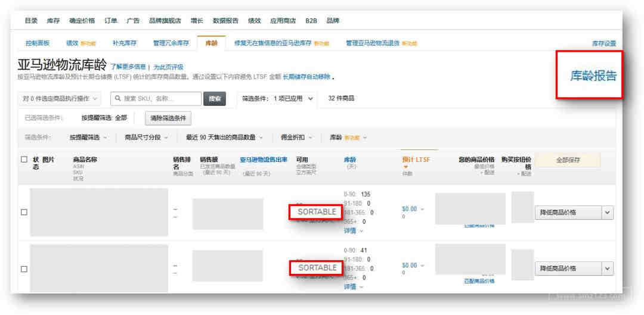Click the 按提醒筛选: 全部 applied filter text
This screenshot has width=644, height=315.
click(104, 118)
